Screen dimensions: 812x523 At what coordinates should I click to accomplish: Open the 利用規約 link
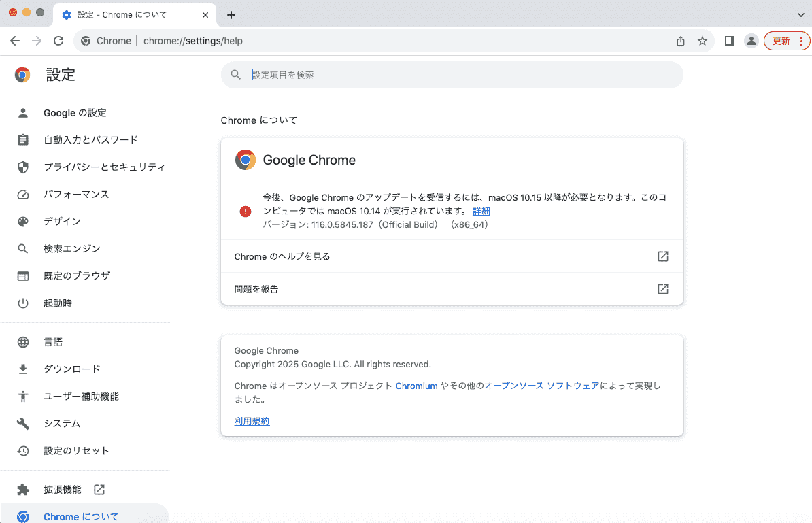[x=252, y=422]
